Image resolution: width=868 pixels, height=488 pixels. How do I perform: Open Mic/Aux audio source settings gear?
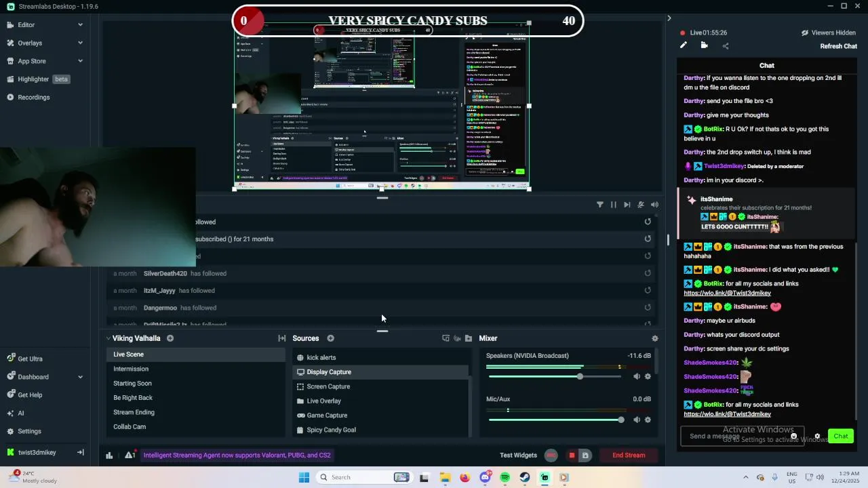pyautogui.click(x=648, y=420)
